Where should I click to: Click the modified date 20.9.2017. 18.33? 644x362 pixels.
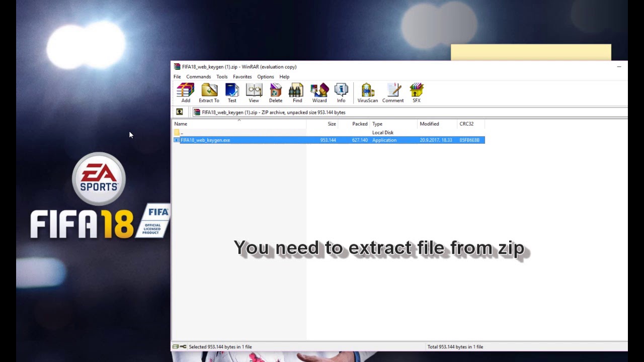(436, 140)
